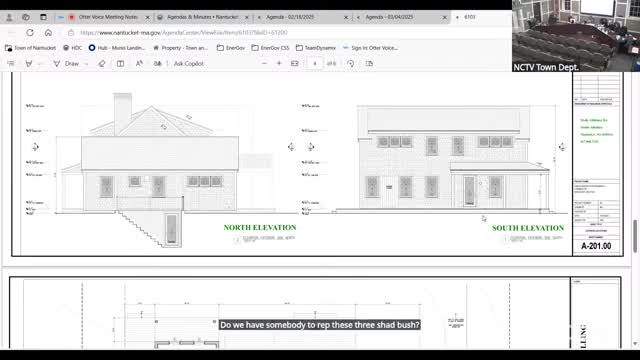640x360 pixels.
Task: Switch to the Agenda - 02/18/2025 tab
Action: tap(290, 17)
